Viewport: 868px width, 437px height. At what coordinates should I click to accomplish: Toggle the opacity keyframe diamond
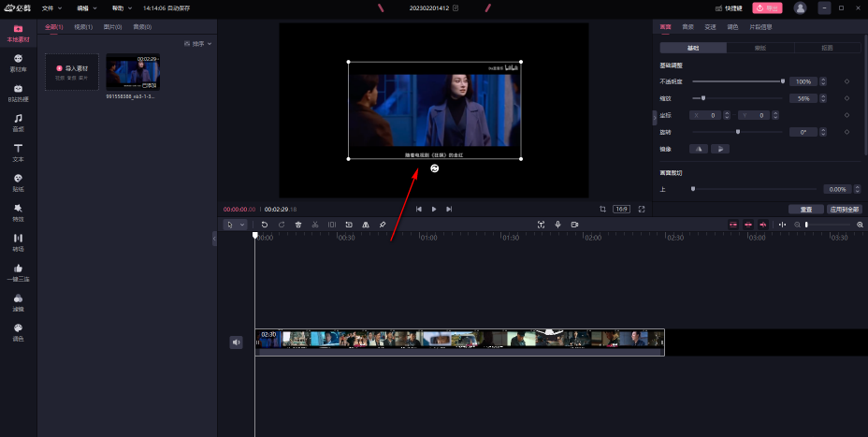846,81
